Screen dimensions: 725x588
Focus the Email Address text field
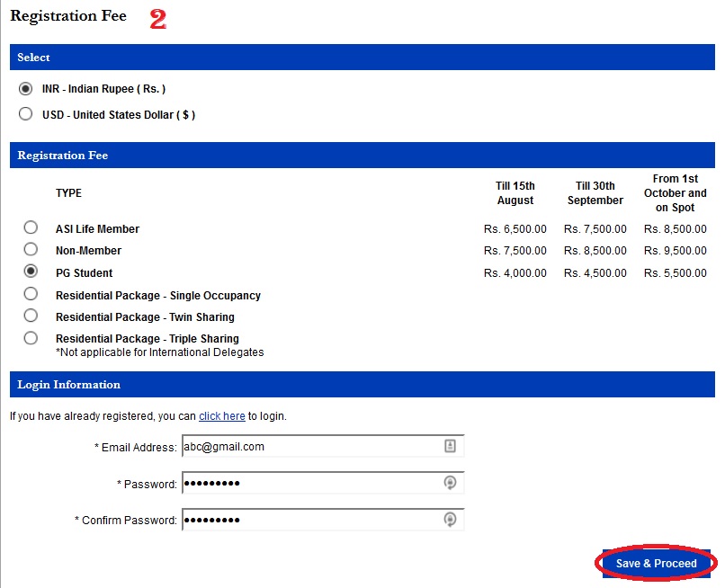(310, 446)
